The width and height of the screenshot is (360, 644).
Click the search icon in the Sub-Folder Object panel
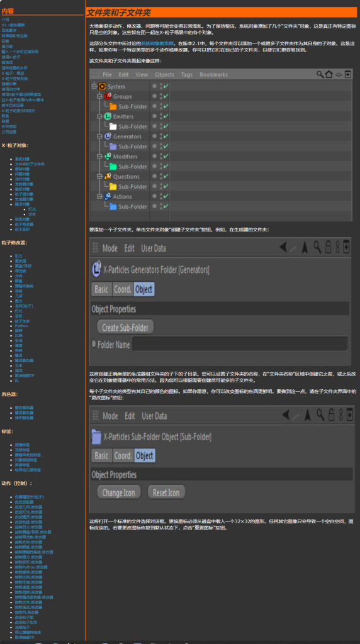pos(320,415)
